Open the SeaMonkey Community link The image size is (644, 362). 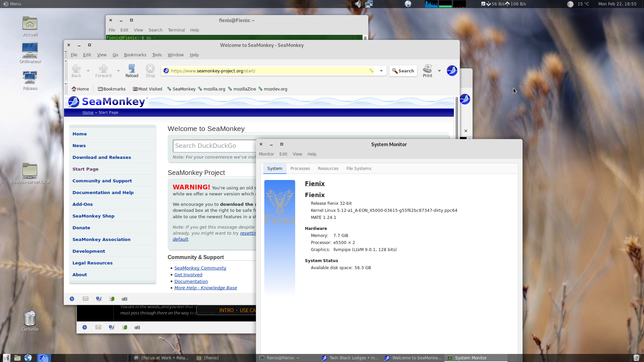click(x=200, y=268)
